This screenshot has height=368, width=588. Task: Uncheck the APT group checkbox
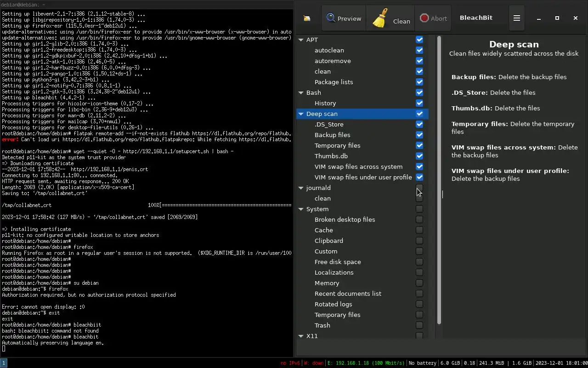pyautogui.click(x=419, y=40)
